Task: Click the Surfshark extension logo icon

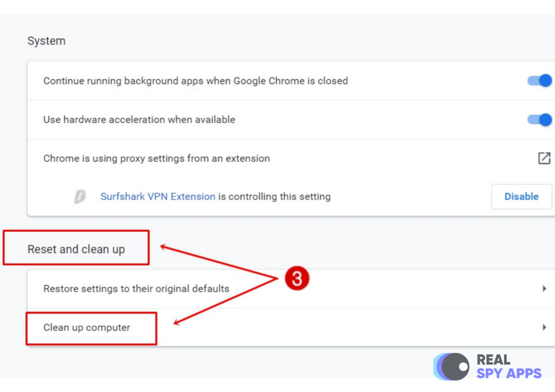Action: [80, 197]
